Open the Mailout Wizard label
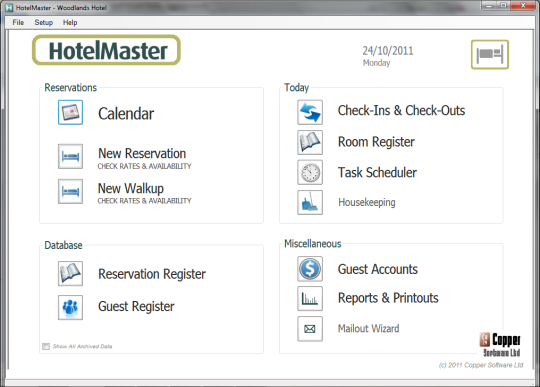Image resolution: width=540 pixels, height=387 pixels. 368,328
